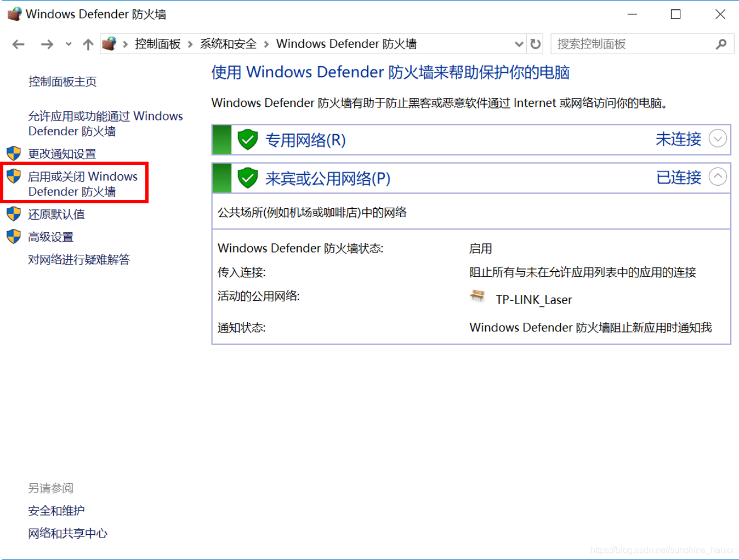The width and height of the screenshot is (739, 560).
Task: Focus the 搜索控制面板 search box
Action: pos(643,44)
